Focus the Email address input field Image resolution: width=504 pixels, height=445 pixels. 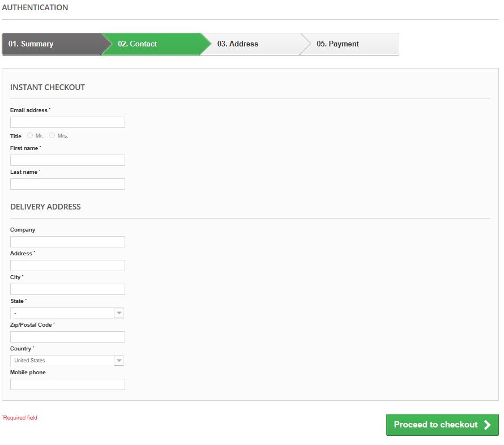(67, 122)
